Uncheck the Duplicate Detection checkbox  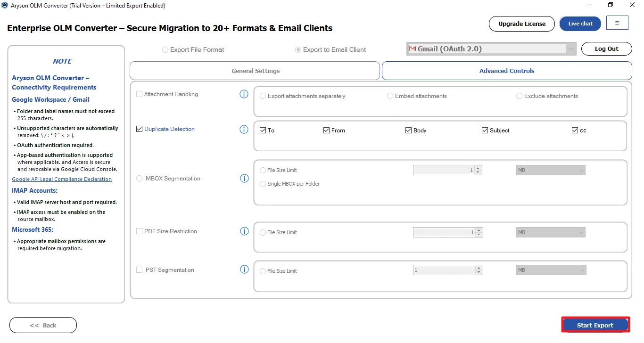[139, 129]
